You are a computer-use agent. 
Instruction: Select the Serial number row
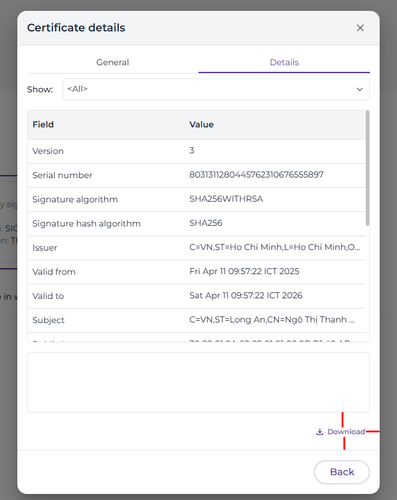197,175
